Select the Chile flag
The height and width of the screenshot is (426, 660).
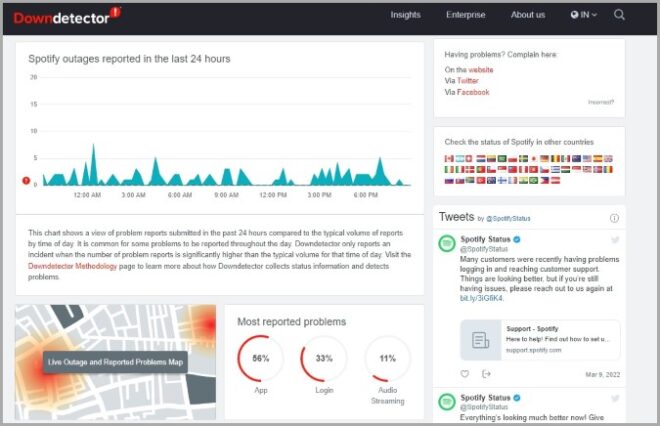tap(492, 169)
